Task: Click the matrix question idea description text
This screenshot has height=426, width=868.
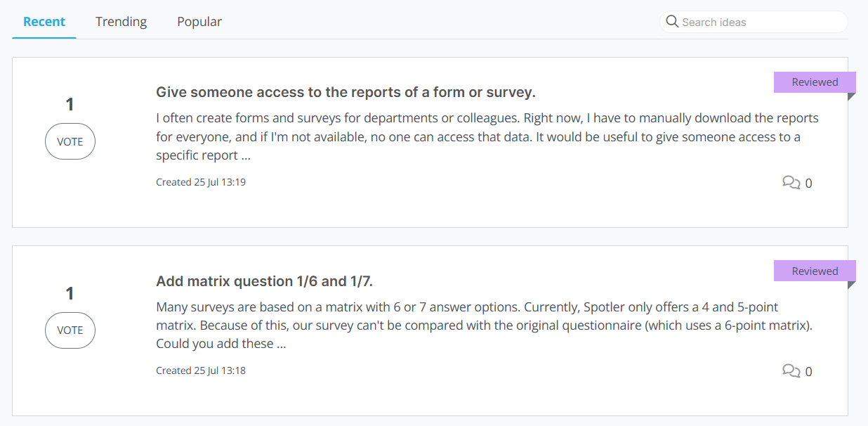Action: (485, 325)
